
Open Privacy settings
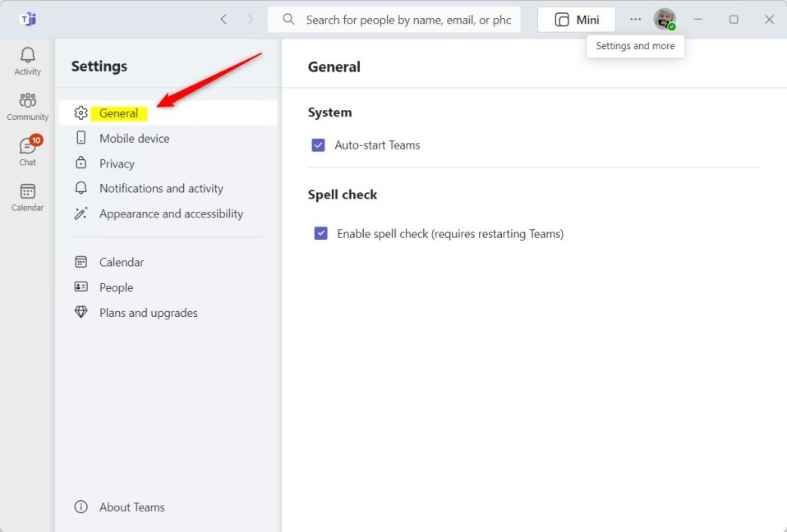click(x=168, y=163)
